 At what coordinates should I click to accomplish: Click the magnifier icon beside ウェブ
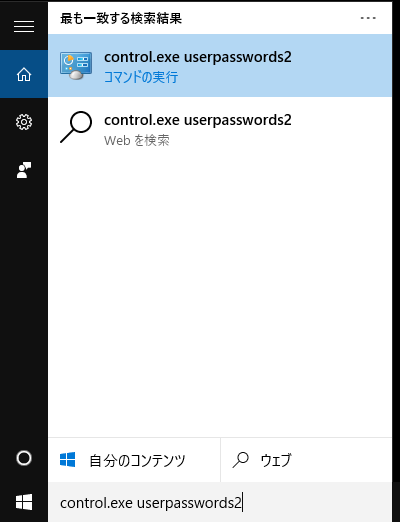pyautogui.click(x=240, y=460)
